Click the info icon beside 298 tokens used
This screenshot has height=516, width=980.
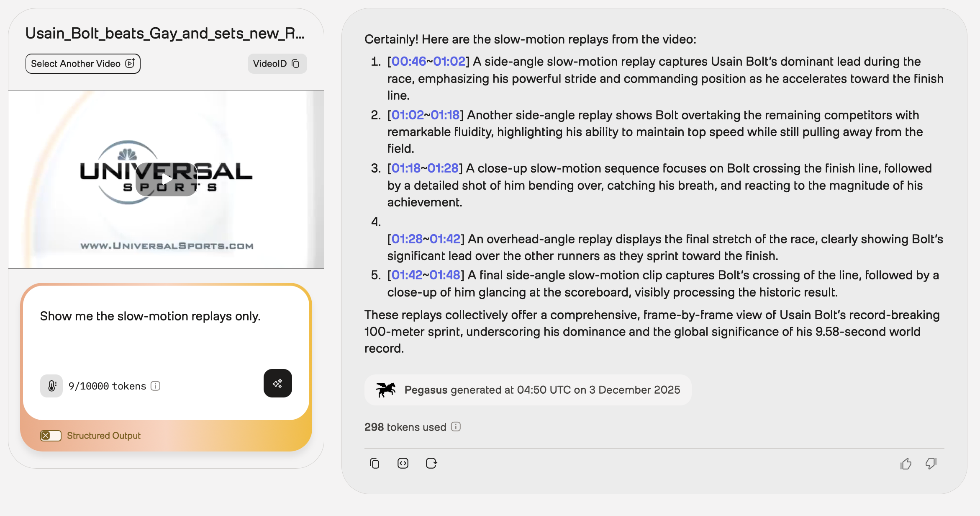pyautogui.click(x=456, y=427)
